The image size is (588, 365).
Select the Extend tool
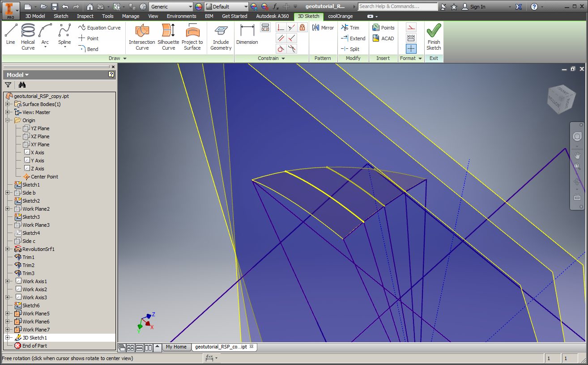[353, 38]
